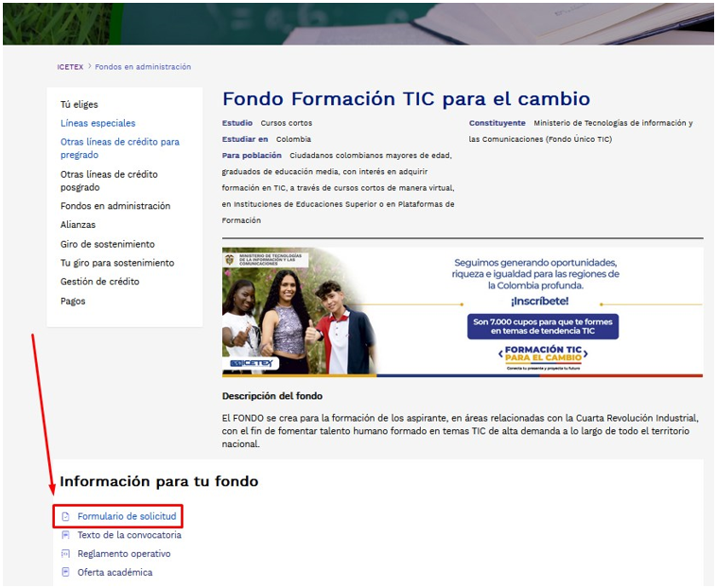Click the Formulario de solicitud document icon
Viewport: 716px width, 588px height.
pyautogui.click(x=65, y=516)
